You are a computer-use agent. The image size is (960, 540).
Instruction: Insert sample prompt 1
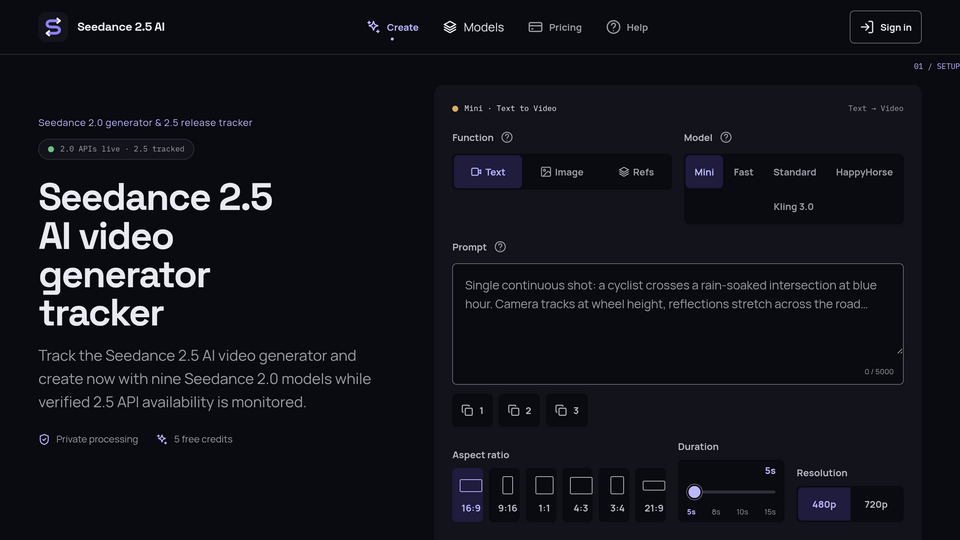click(473, 410)
